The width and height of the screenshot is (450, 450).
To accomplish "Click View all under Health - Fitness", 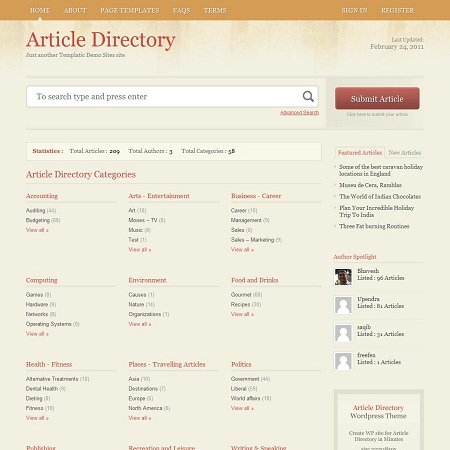I will click(37, 418).
